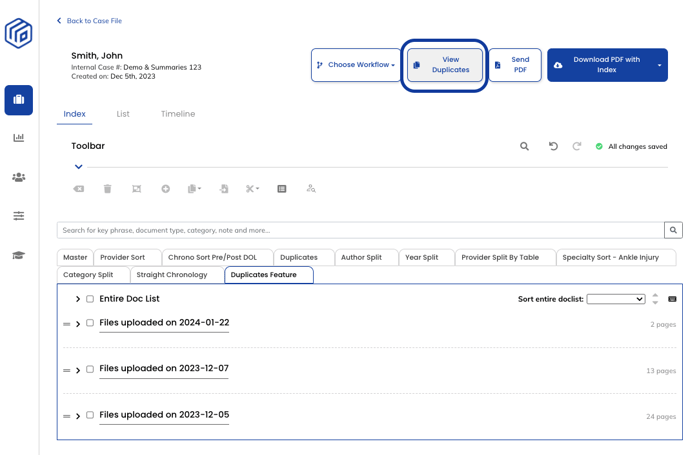Switch to the Index tab

74,114
